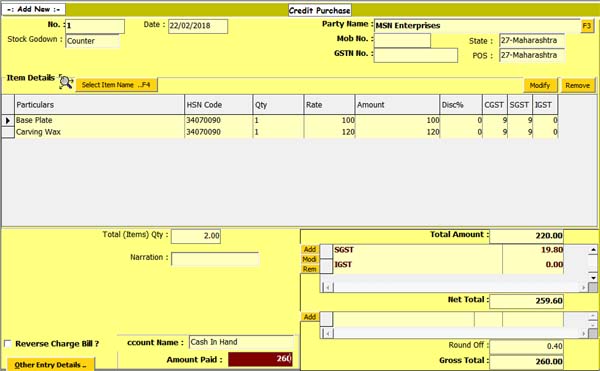Viewport: 600px width, 371px height.
Task: Click Rate 120 in Carving Wax row
Action: (348, 132)
